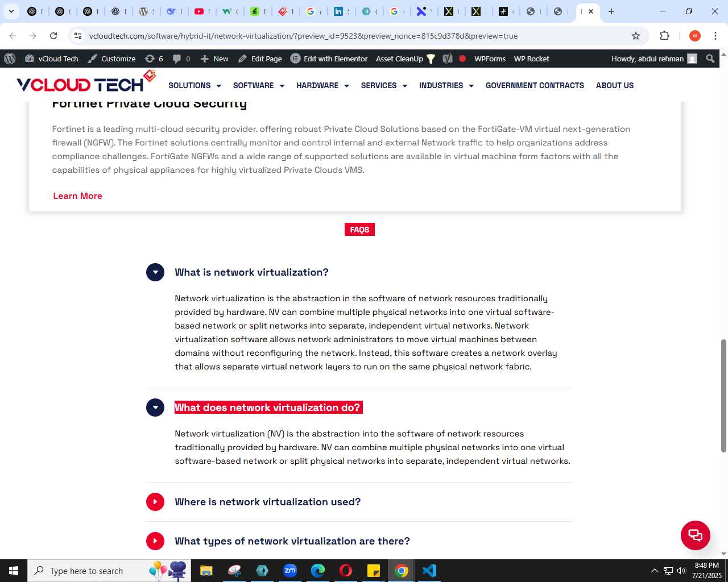Click the address bar URL
Viewport: 728px width, 582px height.
tap(303, 36)
